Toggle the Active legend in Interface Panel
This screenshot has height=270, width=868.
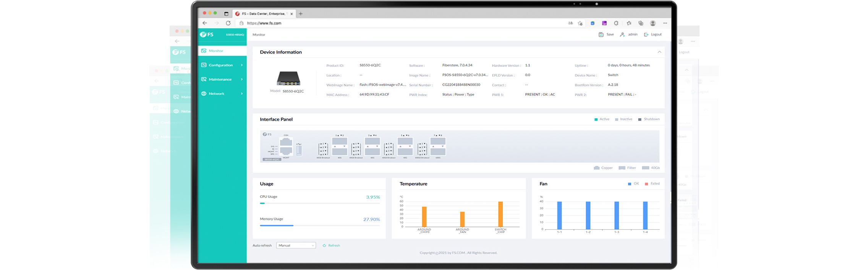click(x=602, y=119)
